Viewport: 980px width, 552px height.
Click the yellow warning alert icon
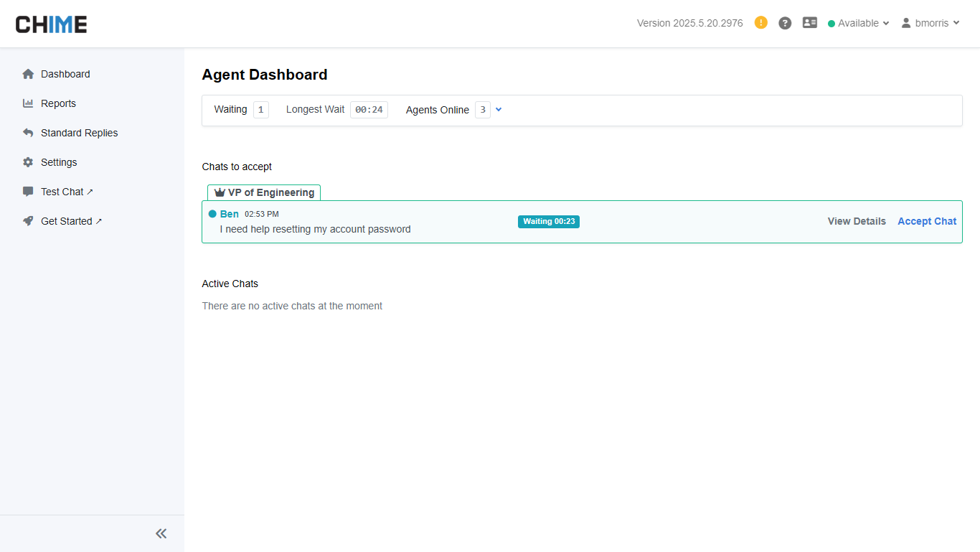(x=761, y=23)
